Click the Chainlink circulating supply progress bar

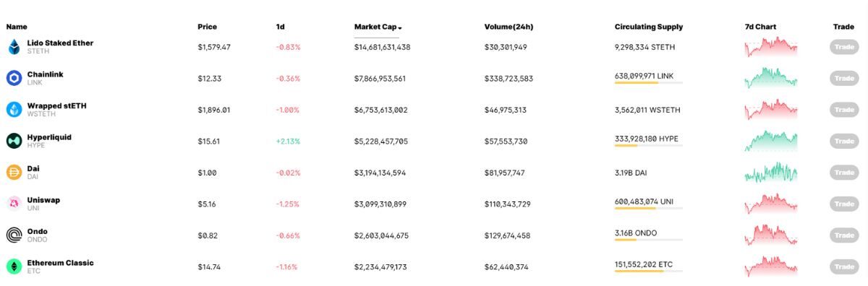[648, 83]
